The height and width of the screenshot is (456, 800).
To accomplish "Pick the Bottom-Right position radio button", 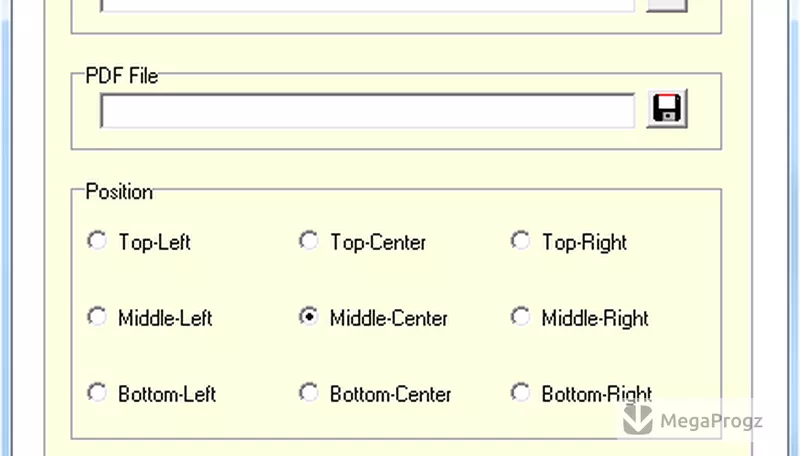I will tap(520, 392).
